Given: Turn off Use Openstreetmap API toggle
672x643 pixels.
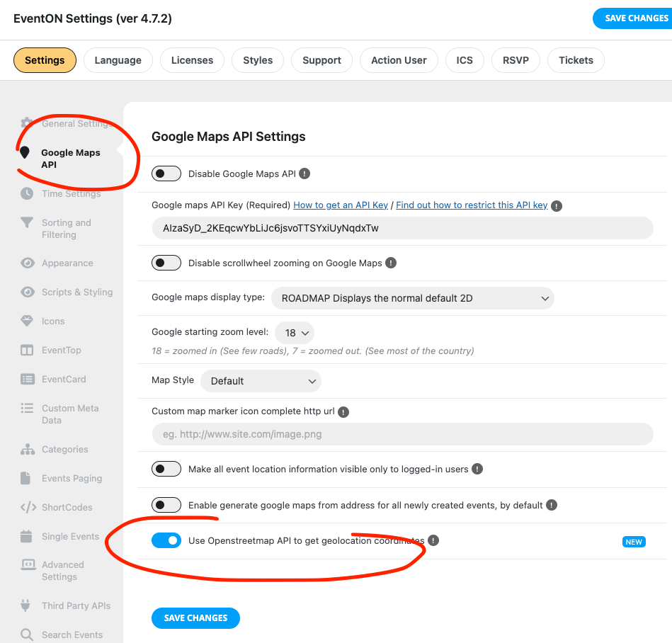Looking at the screenshot, I should (x=166, y=540).
